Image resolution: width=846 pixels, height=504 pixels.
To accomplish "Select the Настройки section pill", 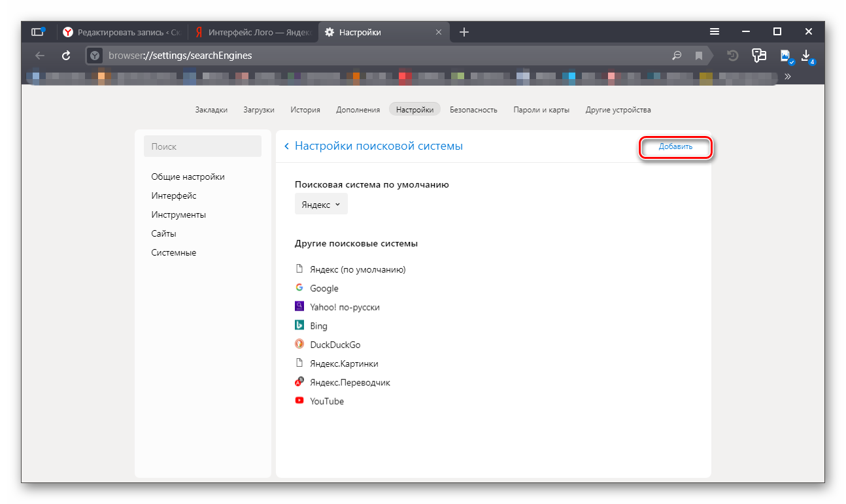I will click(415, 110).
